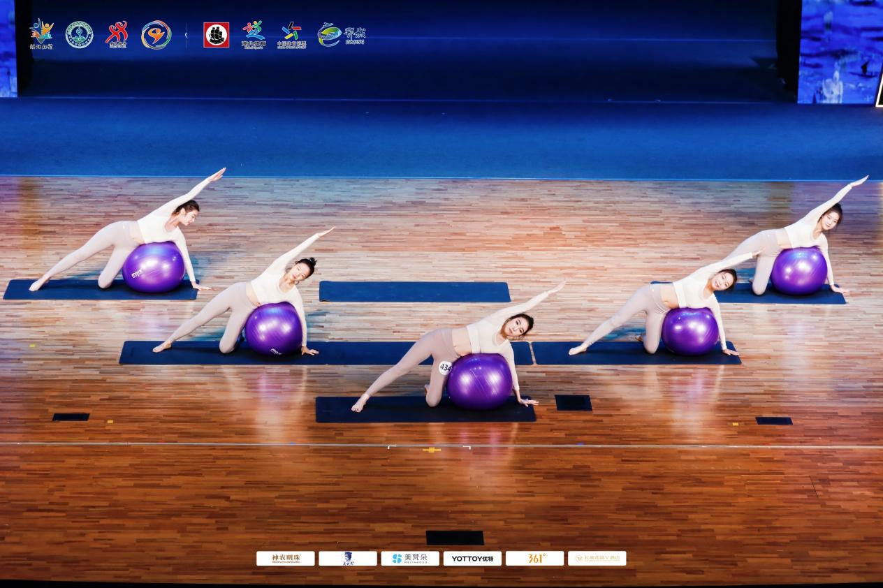This screenshot has width=883, height=588.
Task: Click the rightmost pale hotel sponsor banner
Action: click(597, 559)
